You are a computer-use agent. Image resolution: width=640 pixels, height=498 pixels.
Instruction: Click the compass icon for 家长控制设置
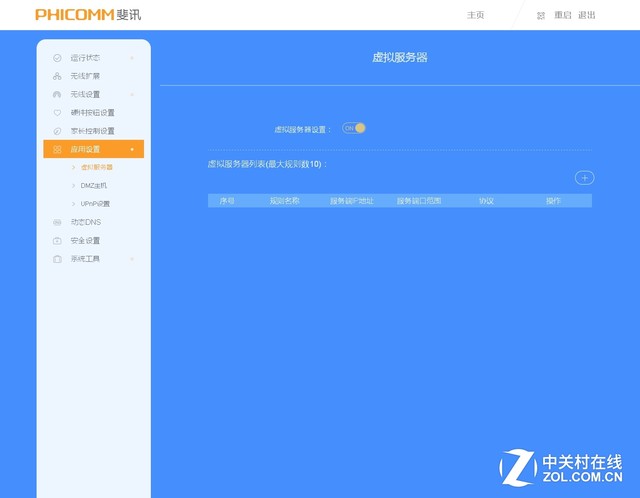[x=57, y=131]
